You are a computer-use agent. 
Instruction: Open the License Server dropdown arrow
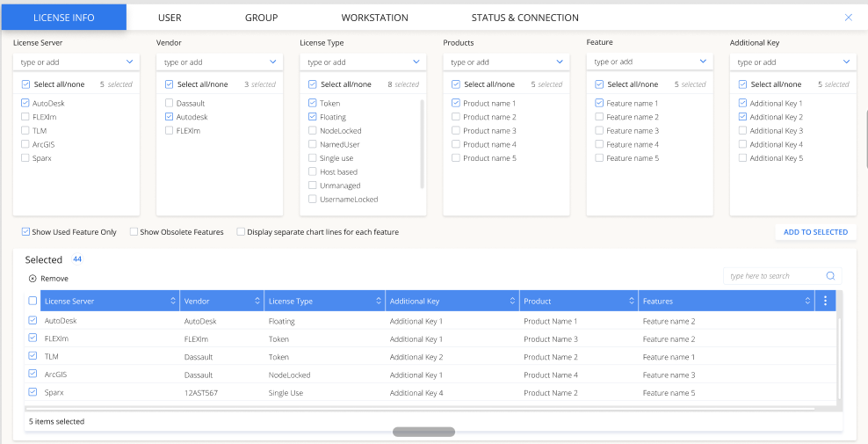click(129, 62)
